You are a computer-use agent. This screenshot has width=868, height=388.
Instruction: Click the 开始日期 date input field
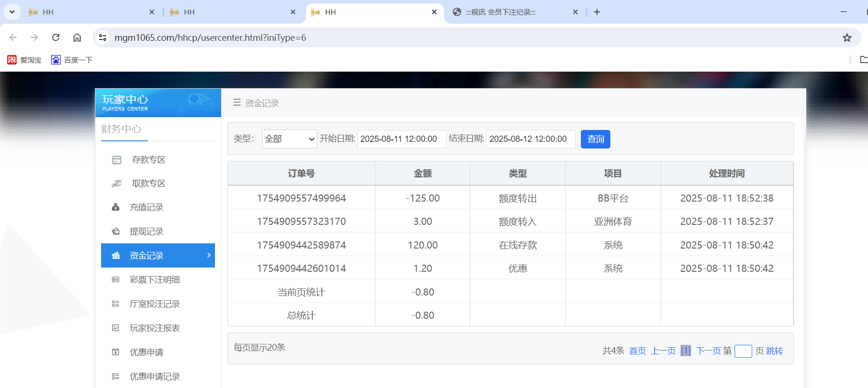point(401,139)
